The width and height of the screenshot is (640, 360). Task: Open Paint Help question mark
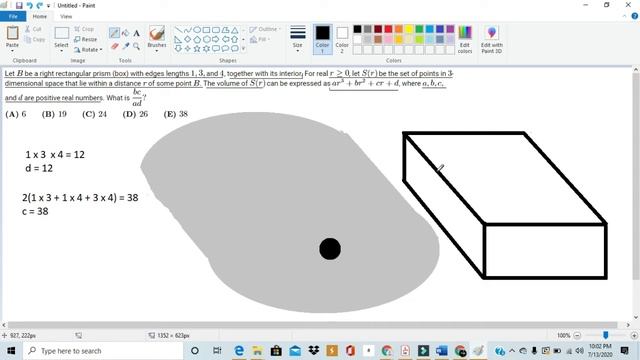tap(635, 16)
